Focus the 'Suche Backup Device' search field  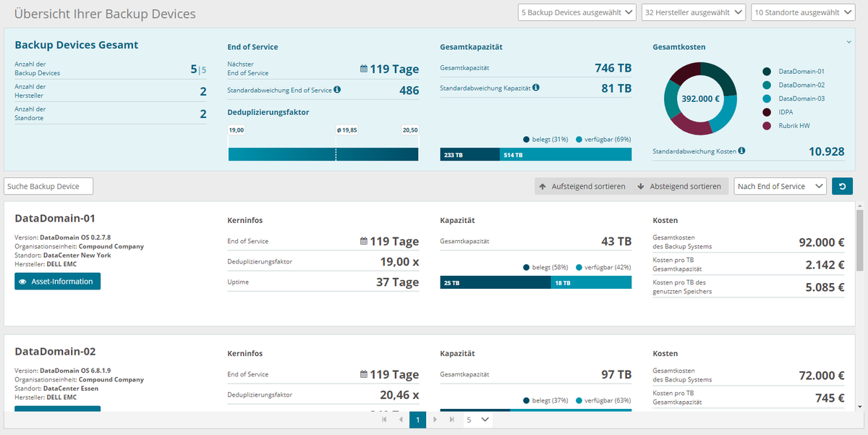(48, 186)
